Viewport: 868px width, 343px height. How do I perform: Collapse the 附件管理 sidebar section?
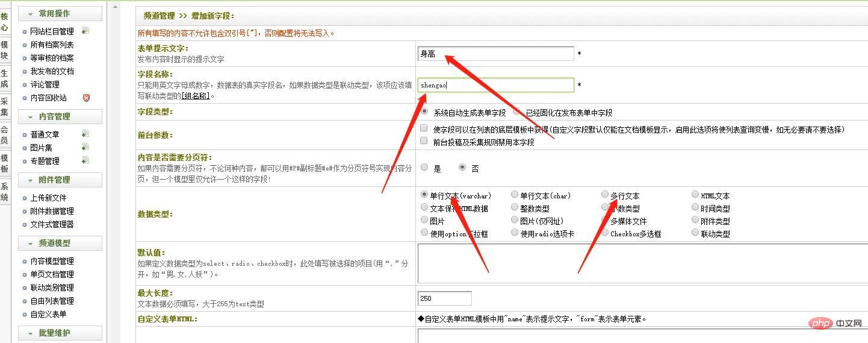[x=60, y=180]
